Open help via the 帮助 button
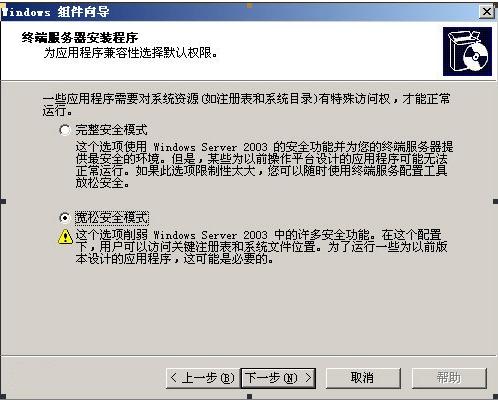The height and width of the screenshot is (400, 498). tap(449, 378)
